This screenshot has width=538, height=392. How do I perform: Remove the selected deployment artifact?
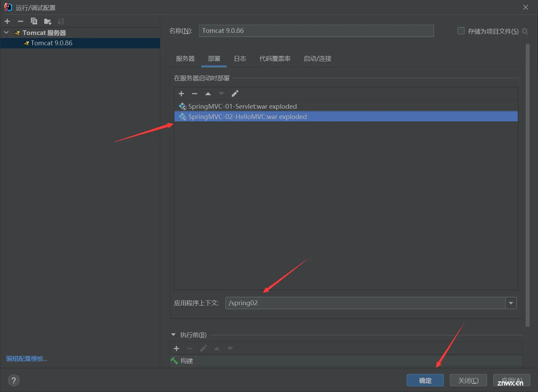[x=195, y=94]
